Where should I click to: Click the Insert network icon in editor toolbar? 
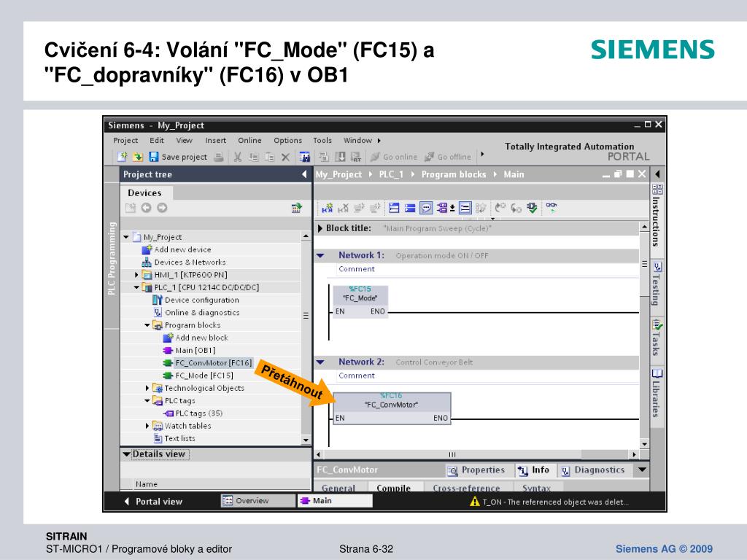(x=328, y=208)
